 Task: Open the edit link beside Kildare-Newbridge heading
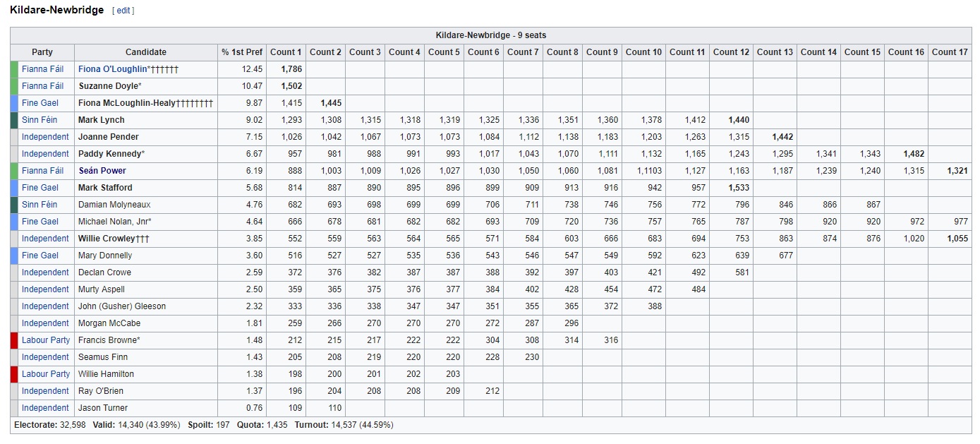click(124, 11)
